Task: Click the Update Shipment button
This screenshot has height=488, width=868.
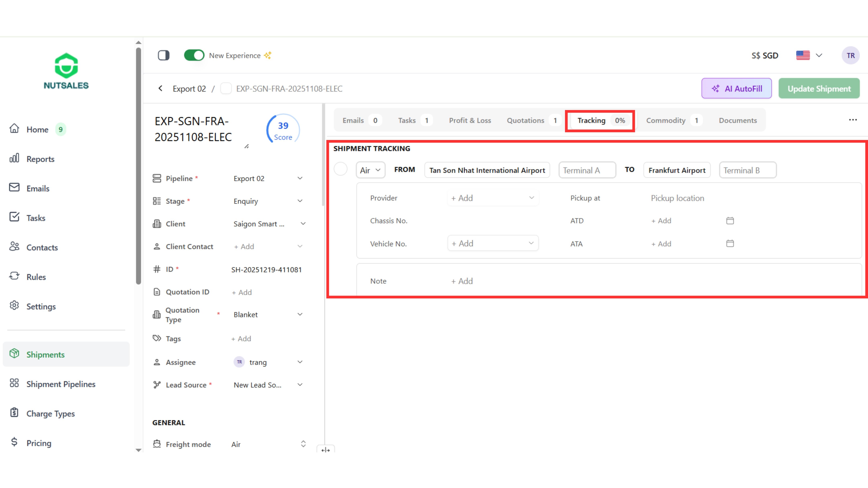Action: click(x=819, y=89)
